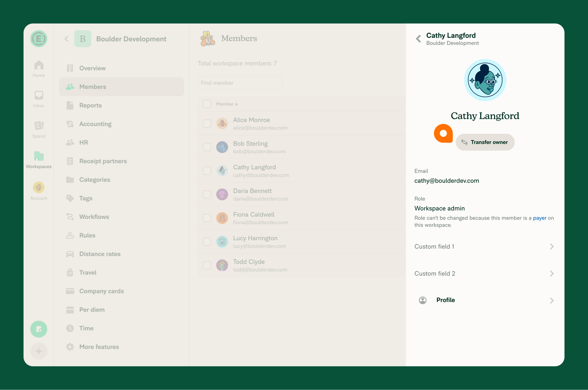Check the box for Daria Bennett
The height and width of the screenshot is (390, 588).
tap(207, 194)
